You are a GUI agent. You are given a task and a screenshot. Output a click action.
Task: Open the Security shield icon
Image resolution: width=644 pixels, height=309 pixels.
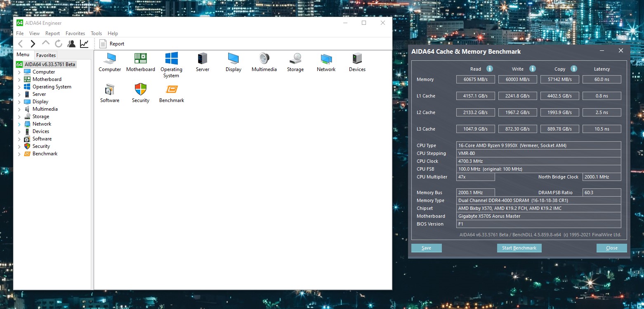(x=141, y=90)
